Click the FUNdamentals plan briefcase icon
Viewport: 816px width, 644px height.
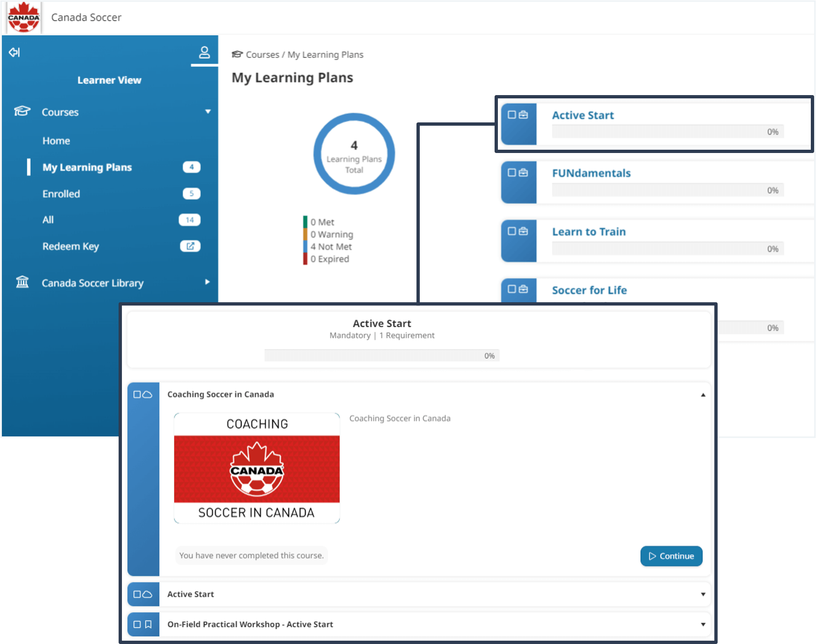tap(523, 173)
